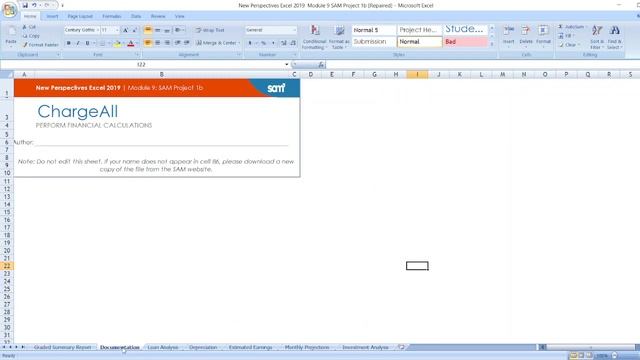Click the Name Box showing I22

pyautogui.click(x=141, y=64)
